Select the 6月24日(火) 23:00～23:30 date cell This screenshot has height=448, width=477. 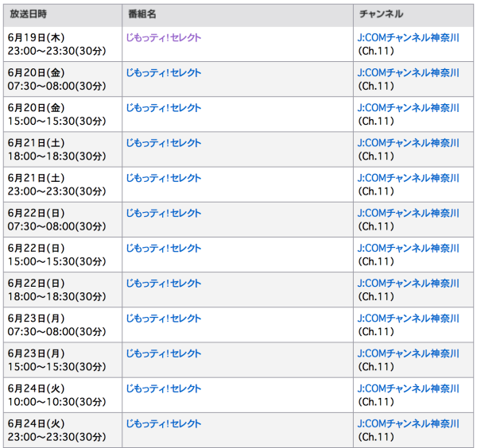pos(63,431)
